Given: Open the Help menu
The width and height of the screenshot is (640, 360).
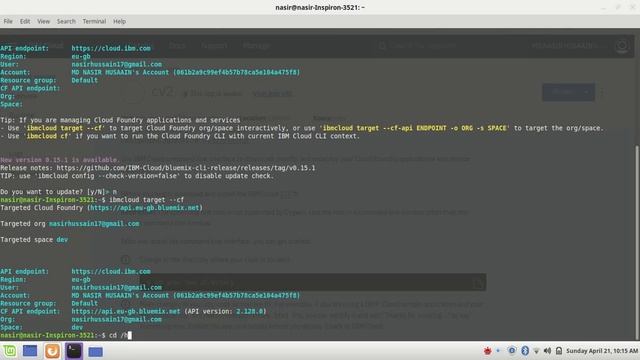Looking at the screenshot, I should click(119, 21).
